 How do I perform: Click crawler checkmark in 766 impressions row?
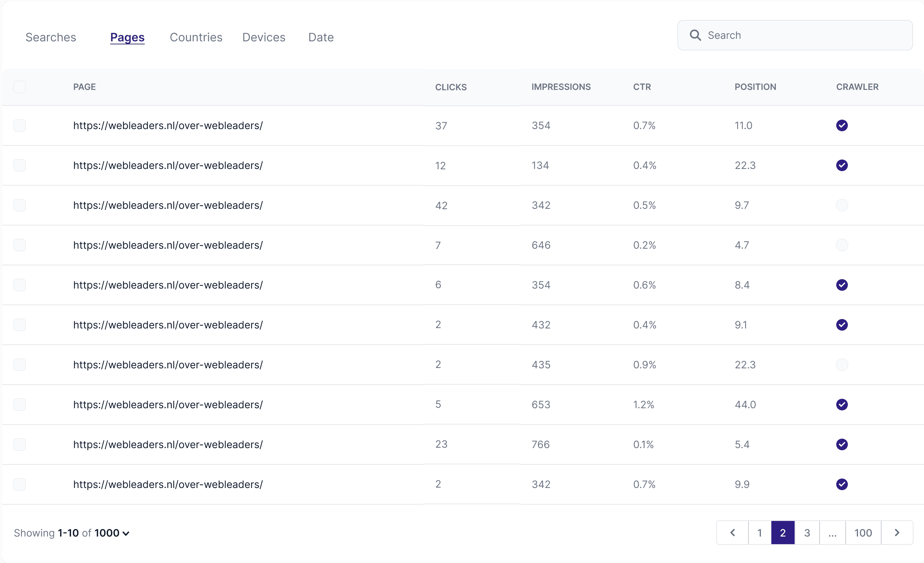click(841, 444)
